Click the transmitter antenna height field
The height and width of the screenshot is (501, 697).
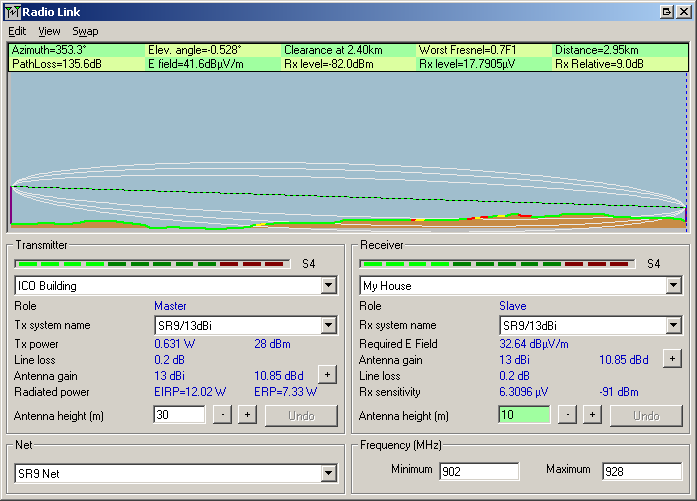178,414
